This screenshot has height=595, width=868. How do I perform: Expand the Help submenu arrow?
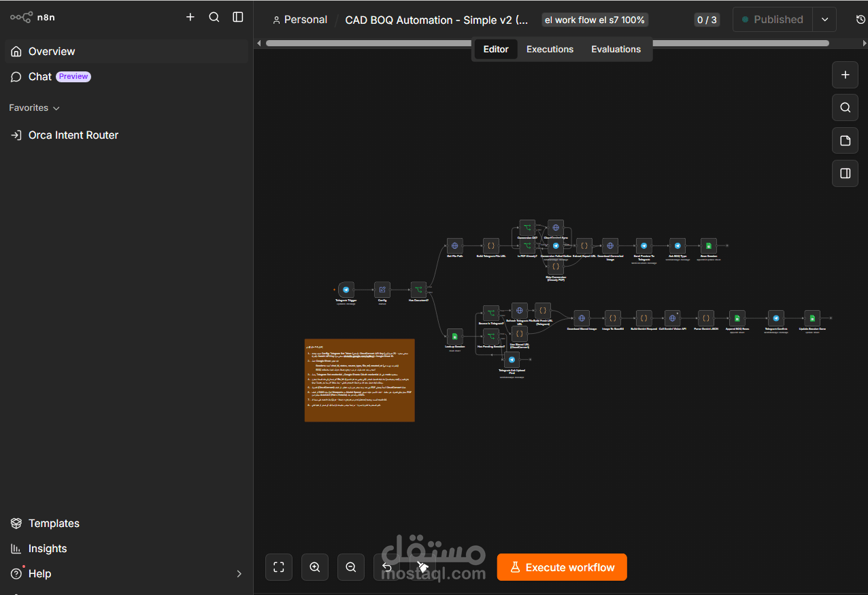239,574
